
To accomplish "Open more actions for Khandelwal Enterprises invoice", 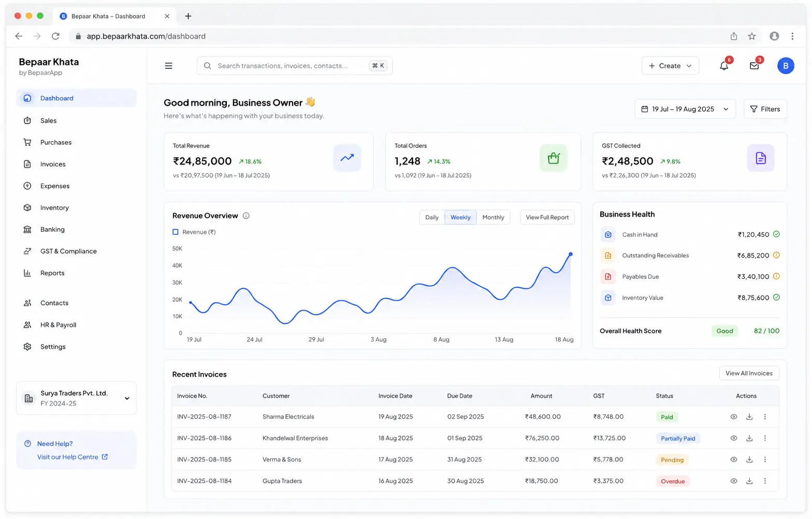I will 765,438.
